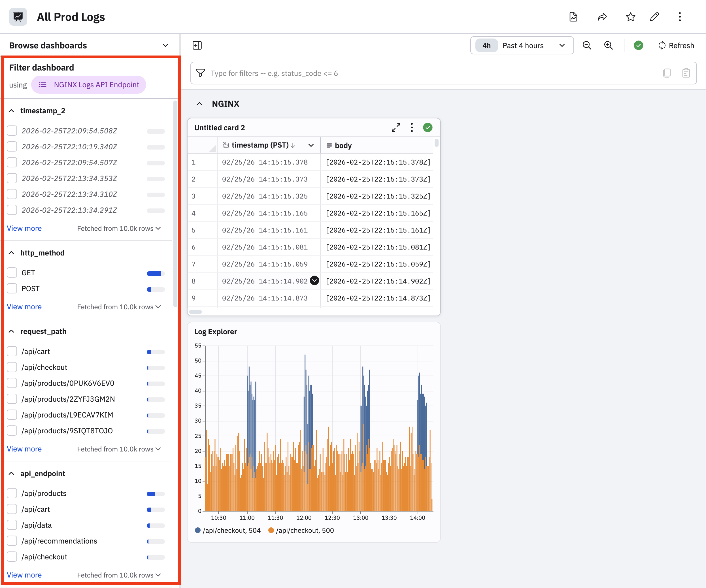The height and width of the screenshot is (588, 706).
Task: Check the /api/checkout request_path checkbox
Action: pos(12,367)
